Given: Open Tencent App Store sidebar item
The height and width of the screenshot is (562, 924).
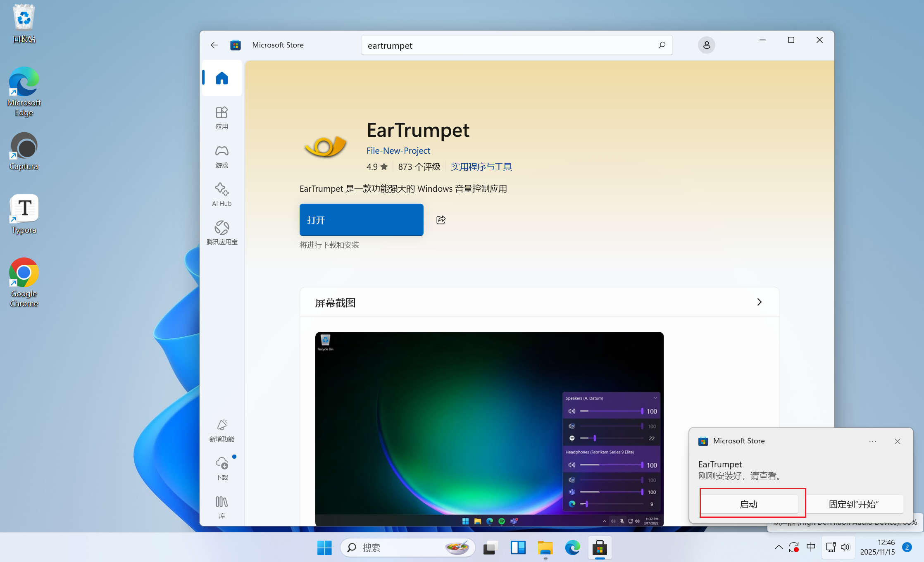Looking at the screenshot, I should [221, 233].
